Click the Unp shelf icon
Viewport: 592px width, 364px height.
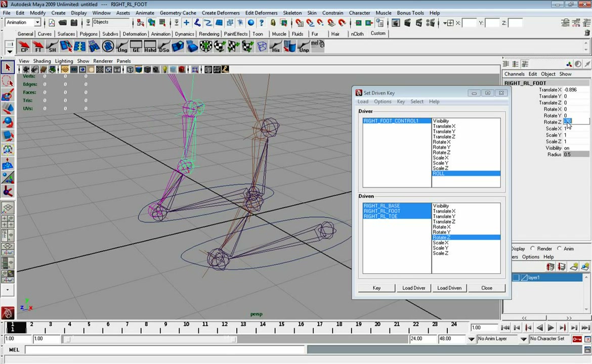(x=304, y=47)
